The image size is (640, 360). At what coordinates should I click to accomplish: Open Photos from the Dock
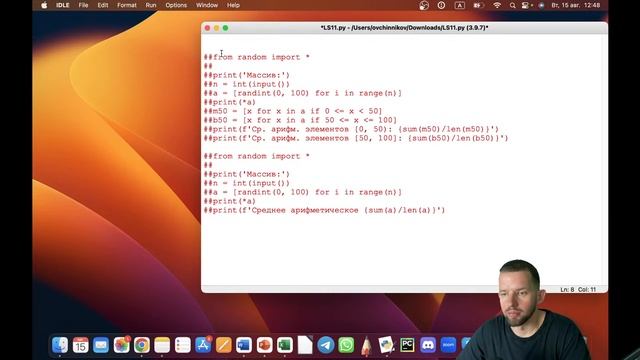point(121,345)
